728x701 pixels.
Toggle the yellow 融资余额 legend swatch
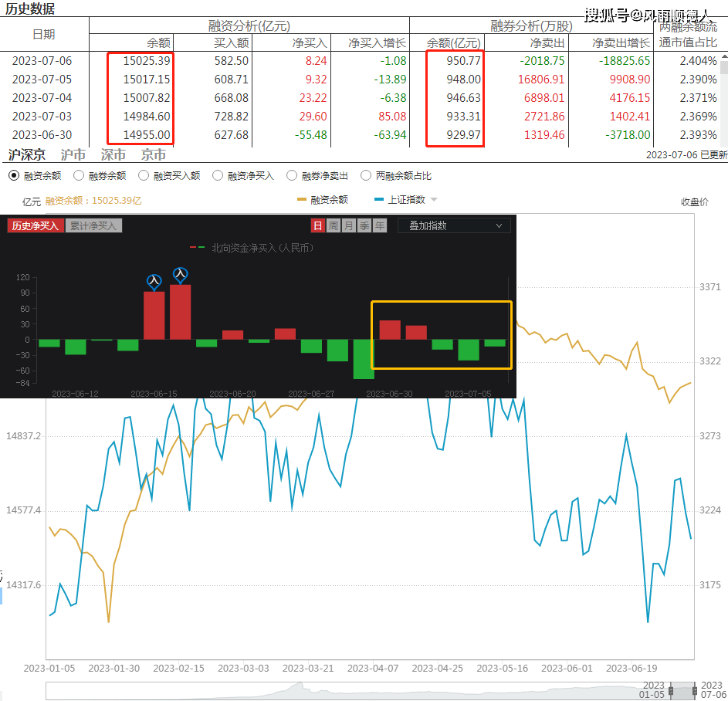pyautogui.click(x=302, y=200)
